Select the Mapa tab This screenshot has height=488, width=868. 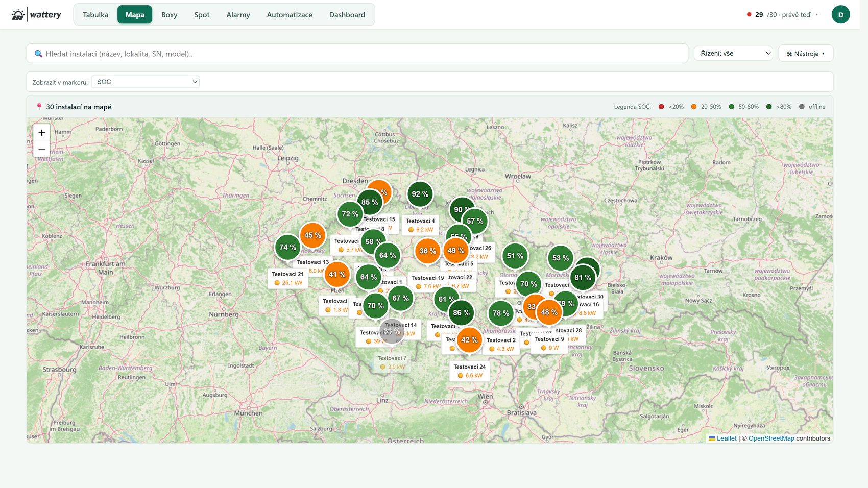click(x=135, y=15)
